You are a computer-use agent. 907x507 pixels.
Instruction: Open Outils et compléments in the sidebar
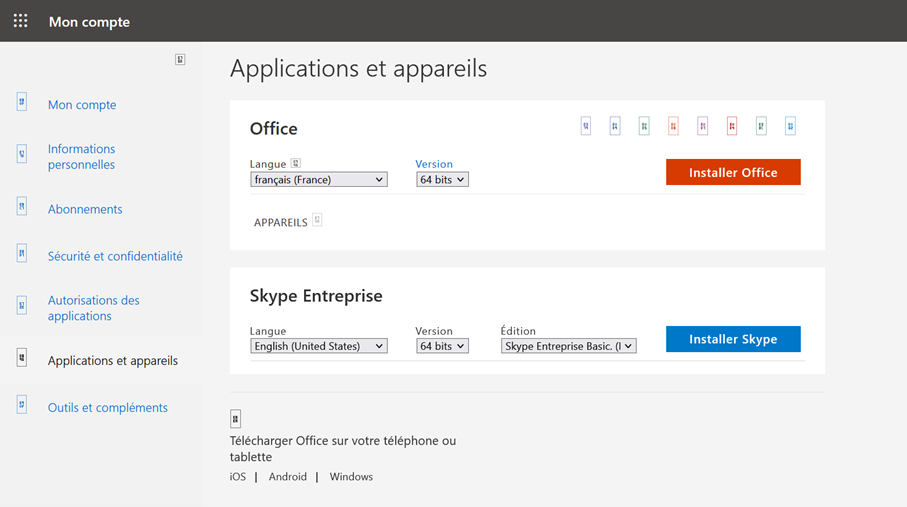tap(108, 407)
